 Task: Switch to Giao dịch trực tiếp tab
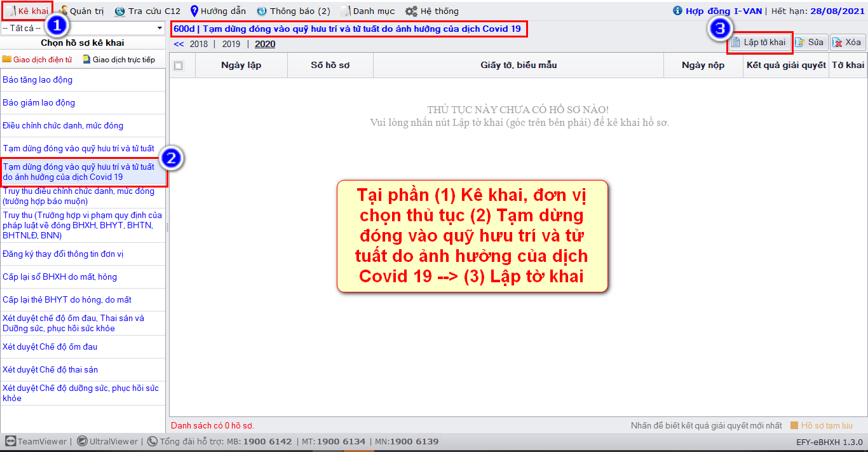pos(119,59)
